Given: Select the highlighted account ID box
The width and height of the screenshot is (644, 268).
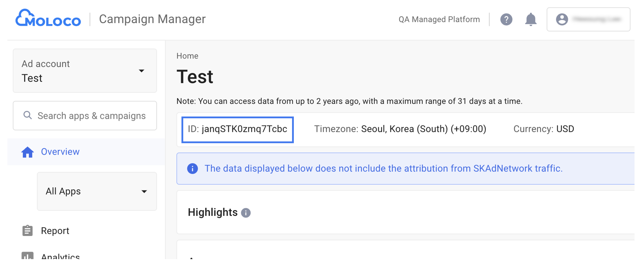Looking at the screenshot, I should pyautogui.click(x=237, y=130).
